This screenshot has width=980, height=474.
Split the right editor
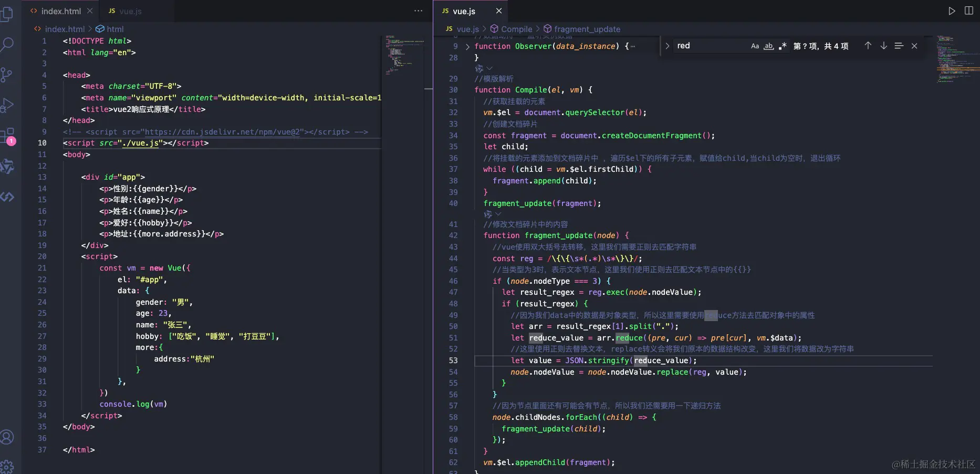(969, 11)
